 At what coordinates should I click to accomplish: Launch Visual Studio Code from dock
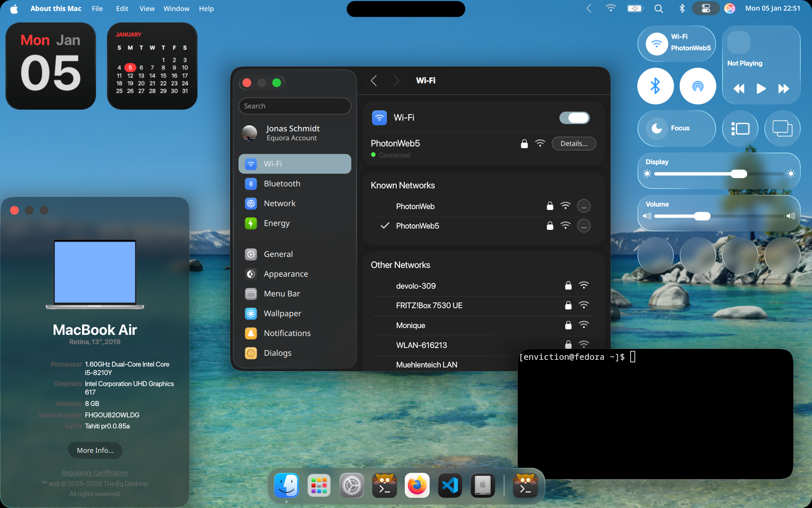pyautogui.click(x=450, y=485)
